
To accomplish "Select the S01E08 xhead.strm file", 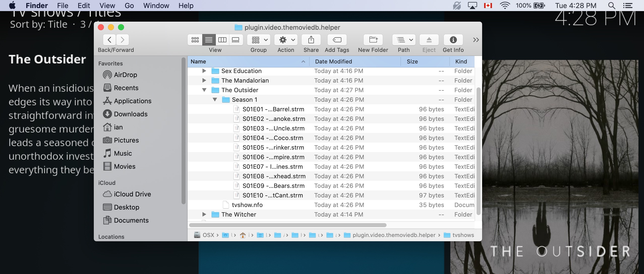I will click(331, 176).
